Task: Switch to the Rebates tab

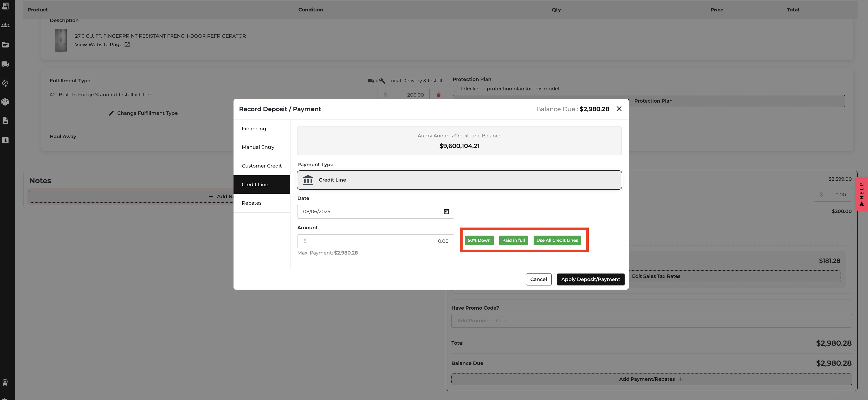Action: click(x=262, y=203)
